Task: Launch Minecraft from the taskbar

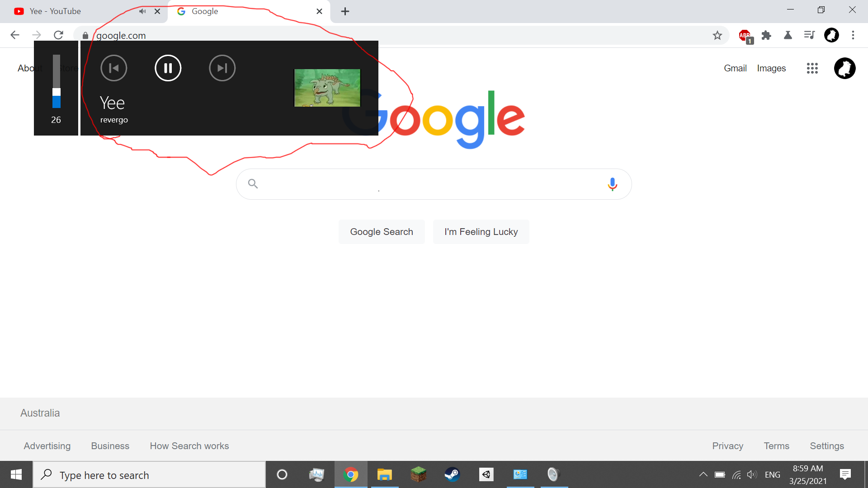Action: pos(418,474)
